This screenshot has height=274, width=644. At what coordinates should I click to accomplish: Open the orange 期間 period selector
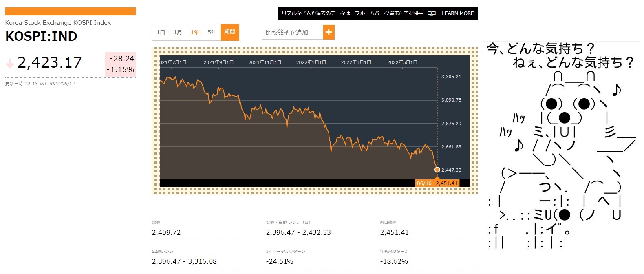pos(229,32)
